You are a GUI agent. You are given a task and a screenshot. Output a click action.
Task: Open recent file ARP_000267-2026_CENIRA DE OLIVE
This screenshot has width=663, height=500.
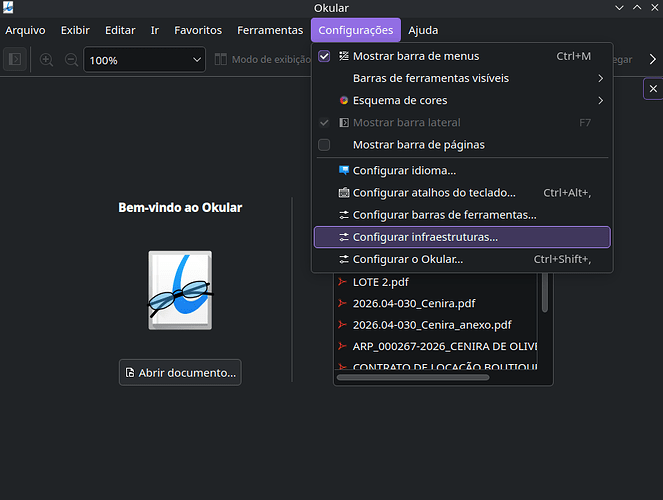tap(436, 346)
